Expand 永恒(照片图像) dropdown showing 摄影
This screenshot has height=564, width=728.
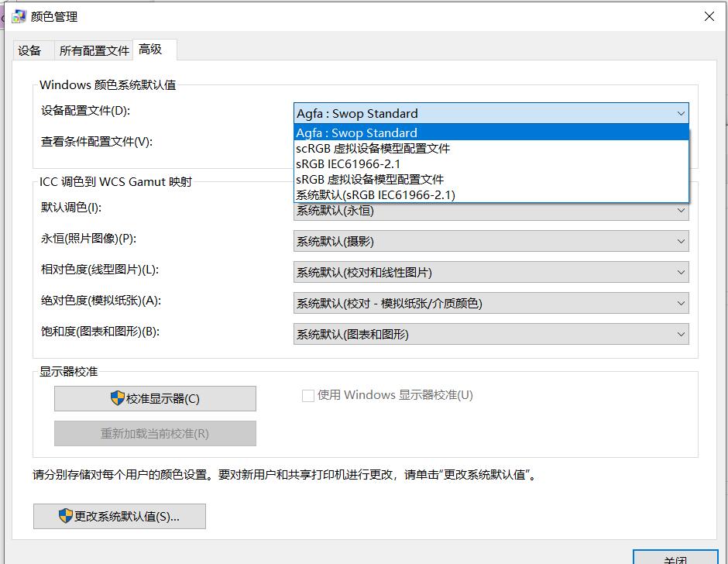(x=491, y=242)
